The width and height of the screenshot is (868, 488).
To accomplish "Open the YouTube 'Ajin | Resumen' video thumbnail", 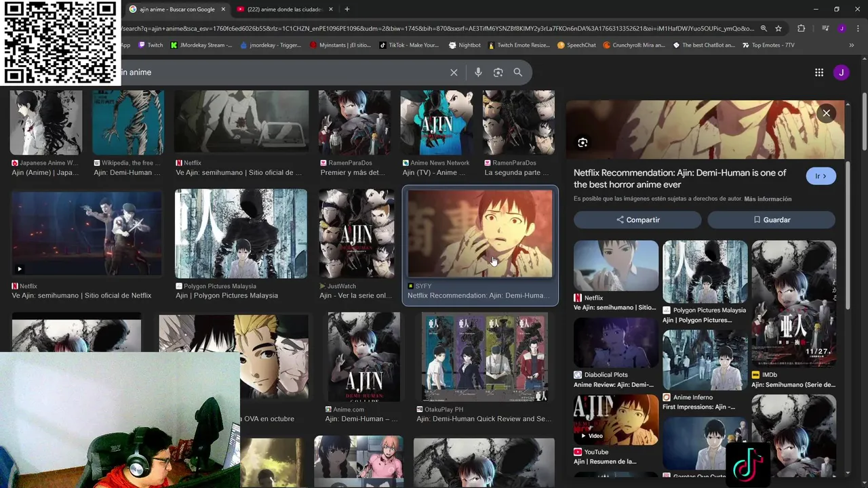I will coord(616,420).
